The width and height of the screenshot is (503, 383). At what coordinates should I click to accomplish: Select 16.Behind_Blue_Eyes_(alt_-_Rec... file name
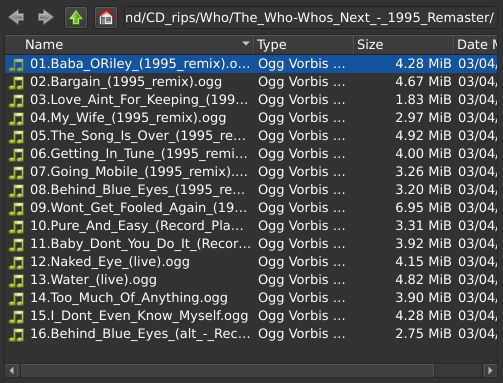(x=140, y=334)
